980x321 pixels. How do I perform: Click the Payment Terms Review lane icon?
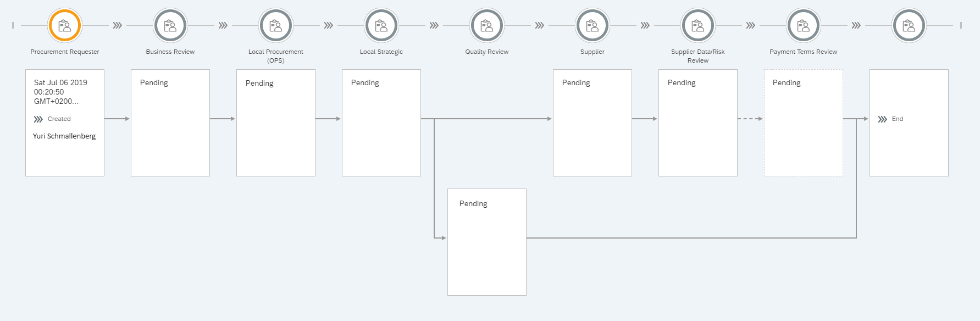coord(804,25)
